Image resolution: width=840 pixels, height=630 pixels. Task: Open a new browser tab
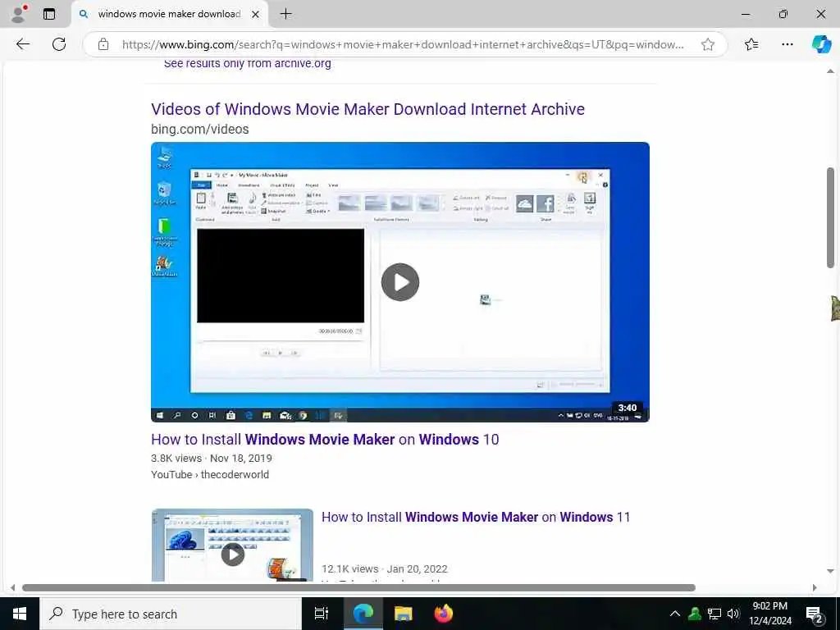click(286, 14)
